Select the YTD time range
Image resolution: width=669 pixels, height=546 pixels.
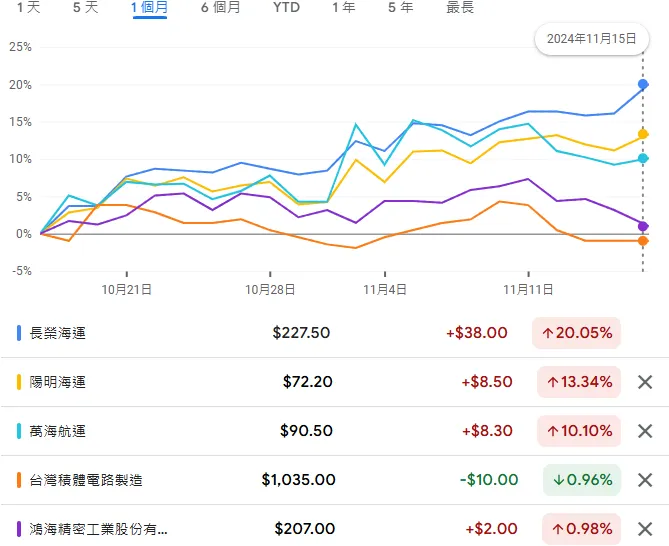pyautogui.click(x=287, y=7)
